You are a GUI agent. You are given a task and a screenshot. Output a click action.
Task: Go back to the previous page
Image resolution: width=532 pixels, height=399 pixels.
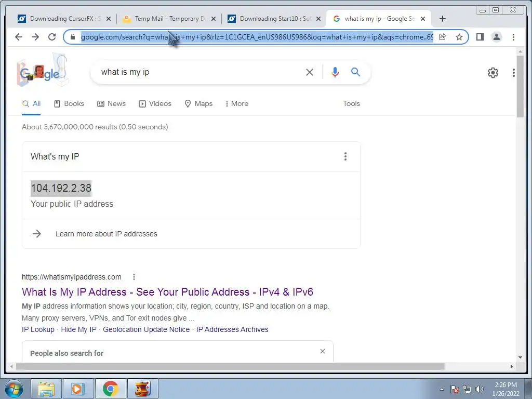(x=19, y=37)
